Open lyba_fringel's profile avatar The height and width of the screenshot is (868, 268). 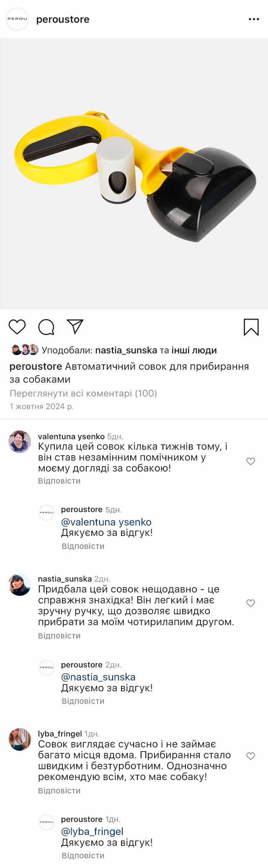click(20, 739)
